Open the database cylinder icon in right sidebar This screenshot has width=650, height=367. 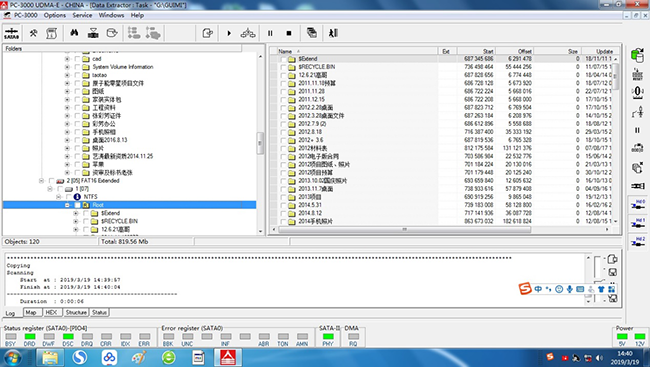point(638,55)
